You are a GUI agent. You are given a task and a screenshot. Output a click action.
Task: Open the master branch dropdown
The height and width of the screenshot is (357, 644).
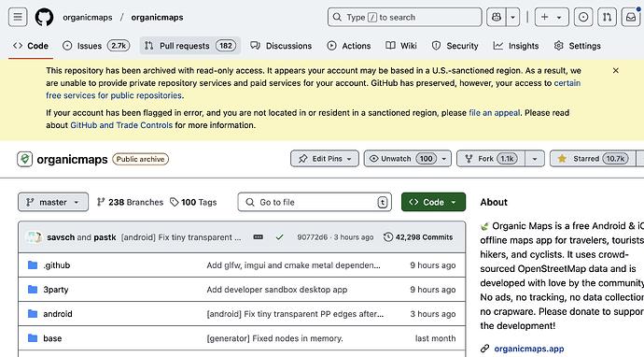53,202
